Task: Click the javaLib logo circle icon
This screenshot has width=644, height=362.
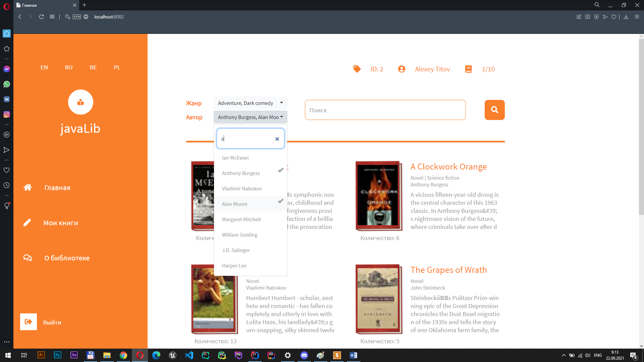Action: (x=80, y=102)
